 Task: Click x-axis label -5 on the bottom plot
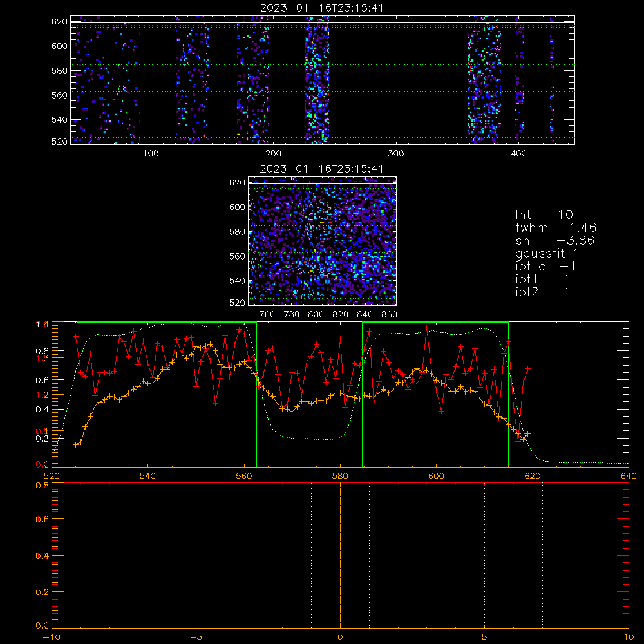point(196,638)
